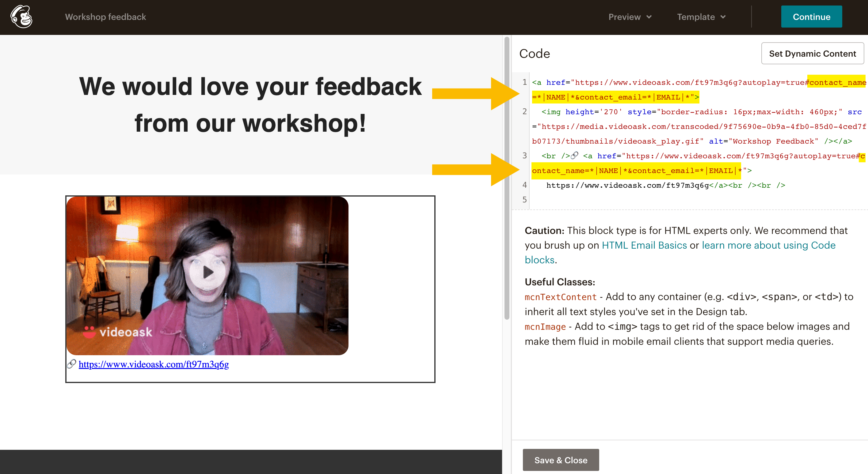Image resolution: width=868 pixels, height=474 pixels.
Task: Click Save & Close button
Action: pyautogui.click(x=561, y=460)
